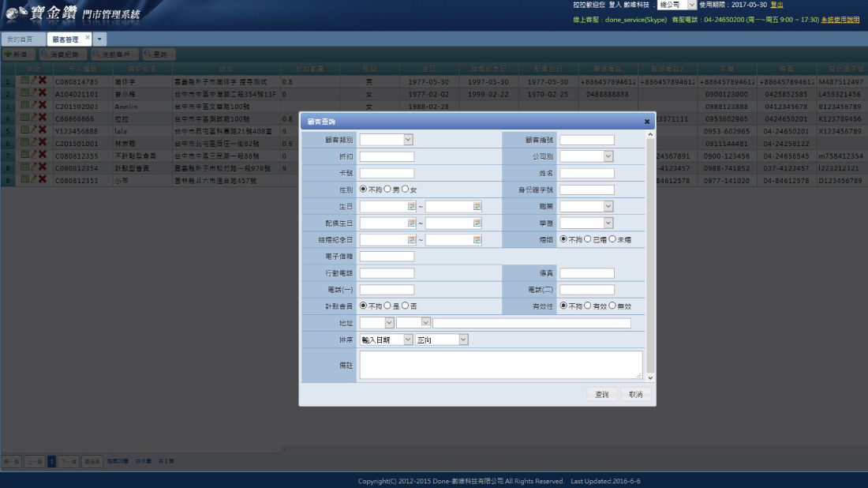868x488 pixels.
Task: Click the pencil edit icon for lala row
Action: tap(33, 130)
